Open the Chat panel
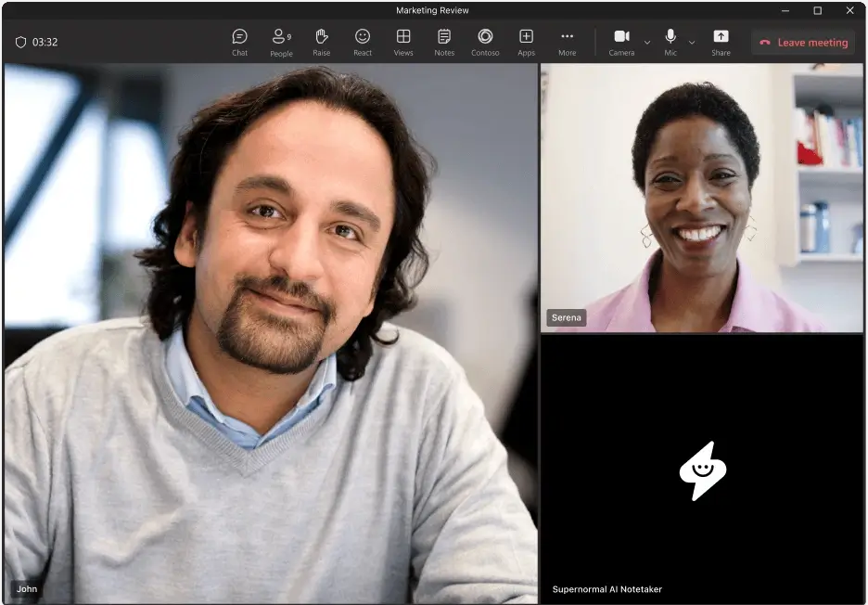 pyautogui.click(x=239, y=42)
